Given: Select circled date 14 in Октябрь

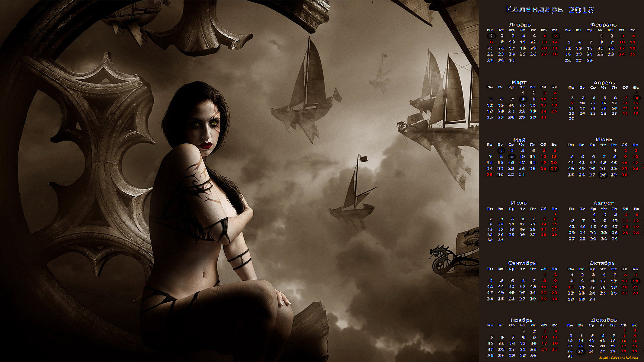Looking at the screenshot, I should (635, 281).
